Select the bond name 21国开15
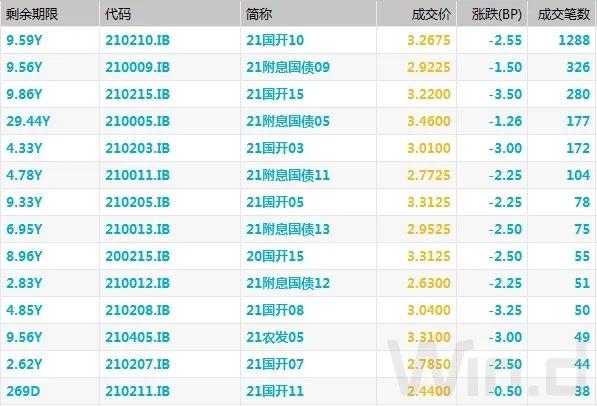Screen dimensions: 597x406 pos(275,94)
